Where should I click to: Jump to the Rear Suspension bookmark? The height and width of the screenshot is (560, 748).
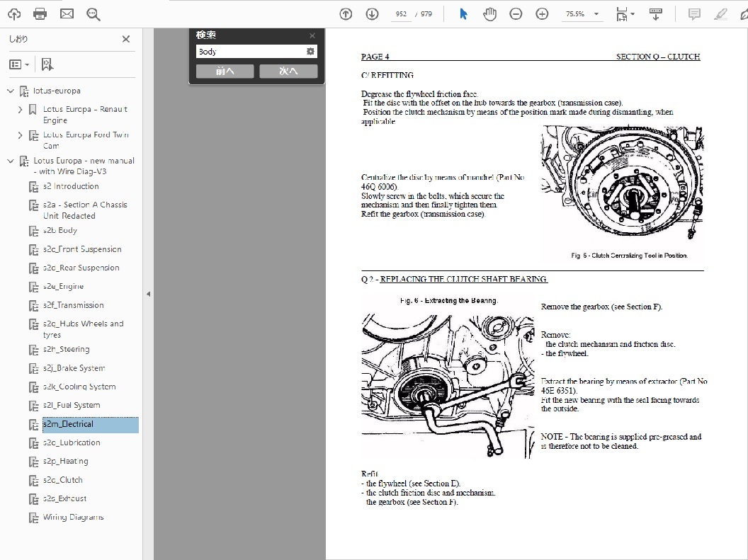[81, 268]
